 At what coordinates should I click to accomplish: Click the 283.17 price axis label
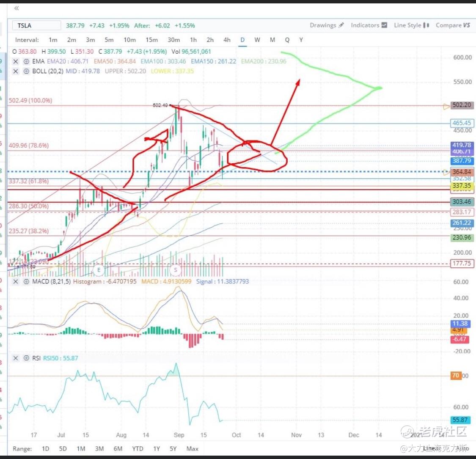coord(462,212)
